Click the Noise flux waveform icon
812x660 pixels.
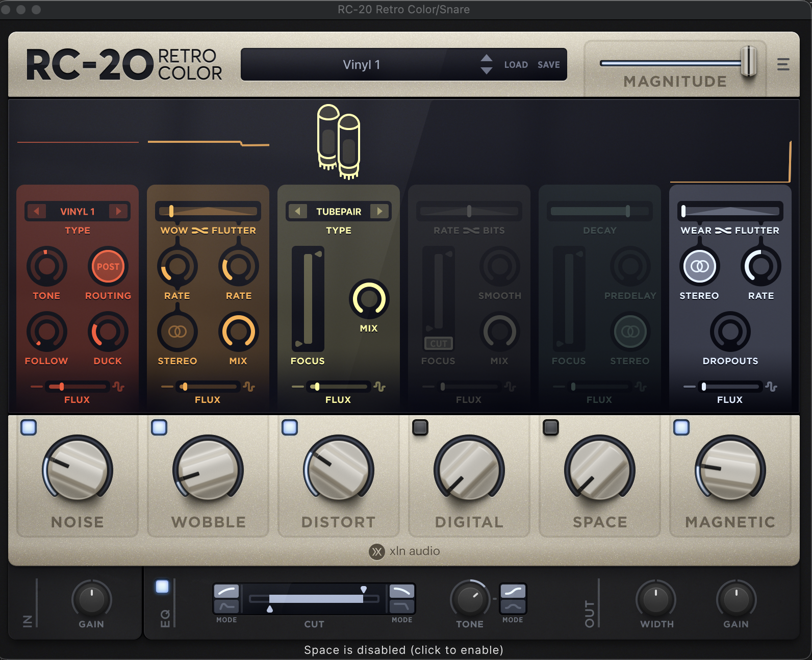click(119, 387)
